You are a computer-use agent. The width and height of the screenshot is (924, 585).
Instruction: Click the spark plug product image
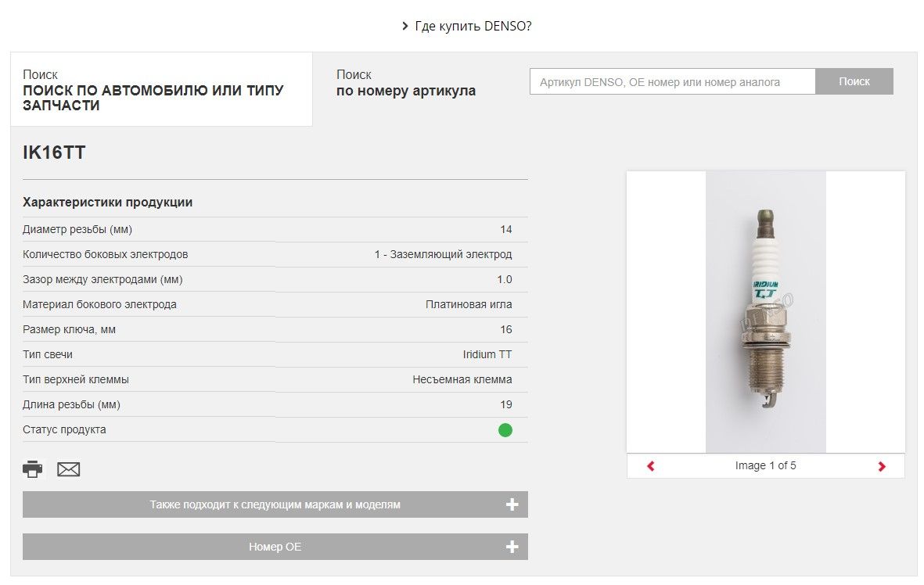click(765, 312)
